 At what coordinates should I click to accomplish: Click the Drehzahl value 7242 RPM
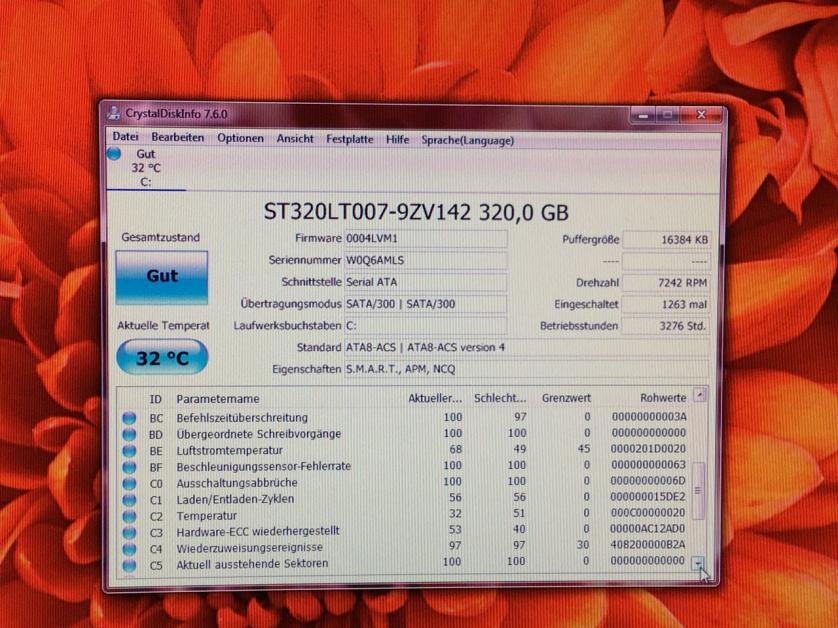click(666, 283)
